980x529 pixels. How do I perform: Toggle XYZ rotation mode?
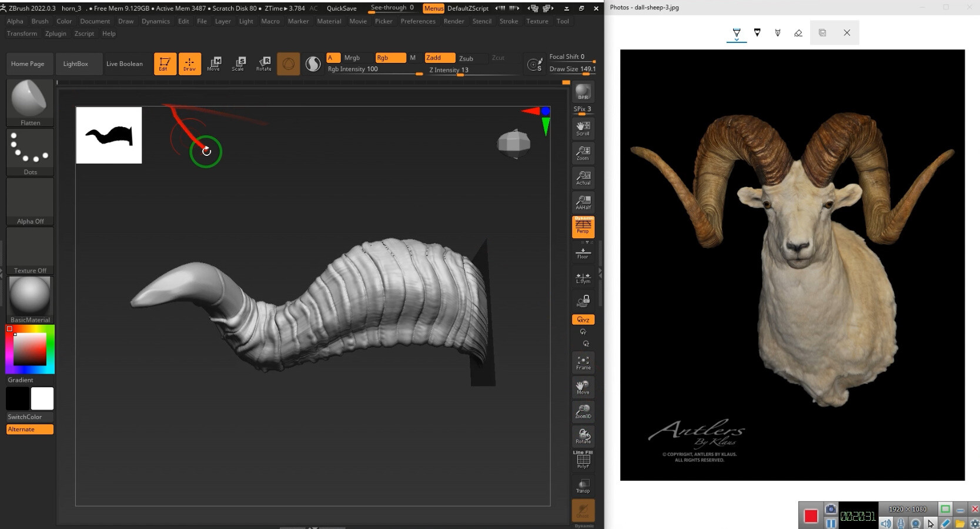click(583, 320)
